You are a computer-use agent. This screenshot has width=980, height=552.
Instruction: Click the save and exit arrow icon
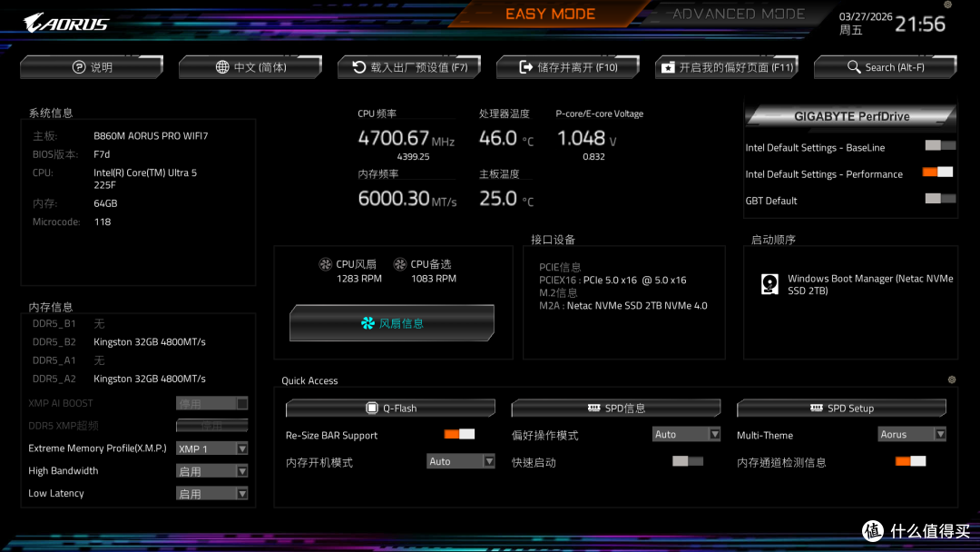pos(525,67)
